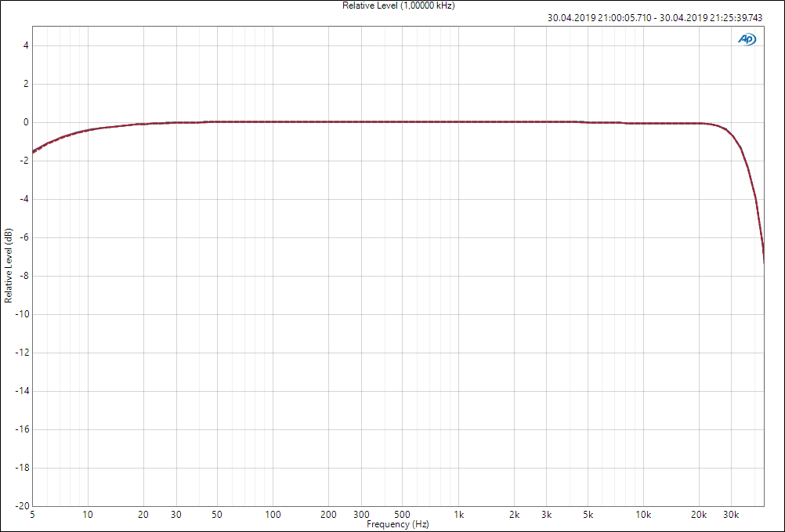Click the AP logo in graph corner
The height and width of the screenshot is (532, 785).
click(747, 39)
